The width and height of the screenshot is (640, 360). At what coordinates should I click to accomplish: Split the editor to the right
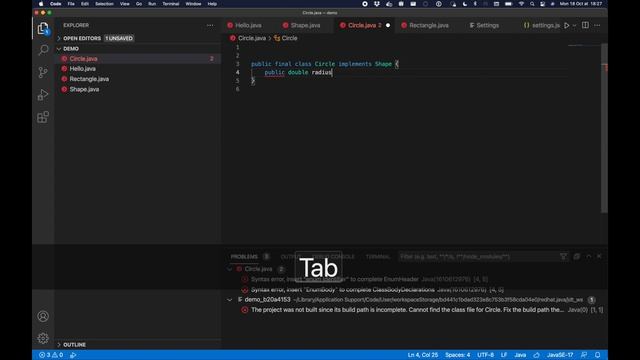[585, 25]
